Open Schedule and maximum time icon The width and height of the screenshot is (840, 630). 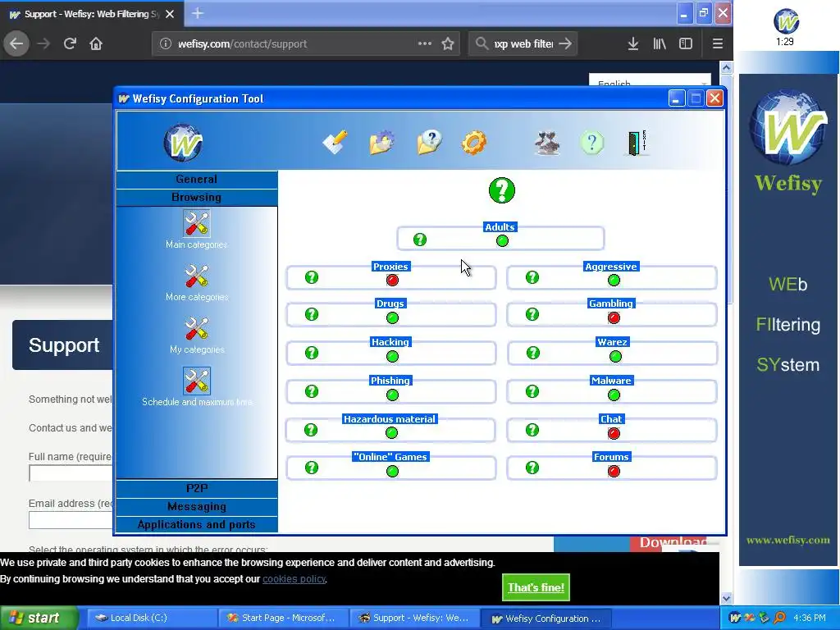197,381
